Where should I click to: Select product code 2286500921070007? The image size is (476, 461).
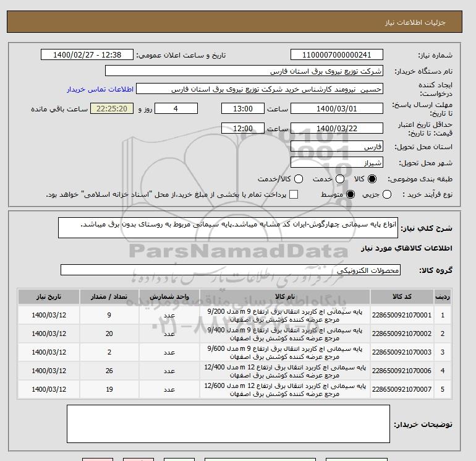tap(402, 389)
